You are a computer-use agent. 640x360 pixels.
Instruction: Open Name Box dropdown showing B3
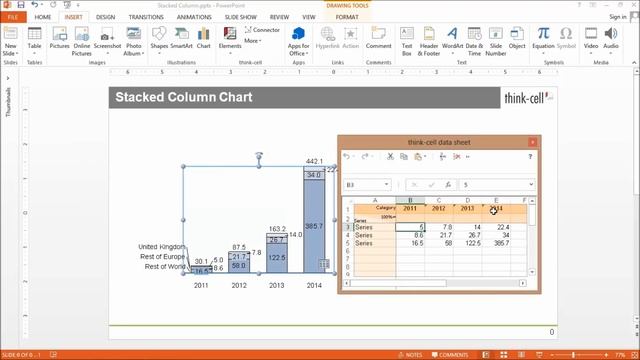[386, 184]
